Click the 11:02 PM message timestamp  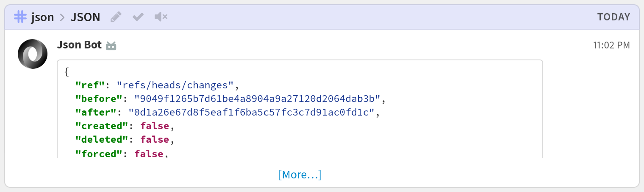pyautogui.click(x=611, y=45)
